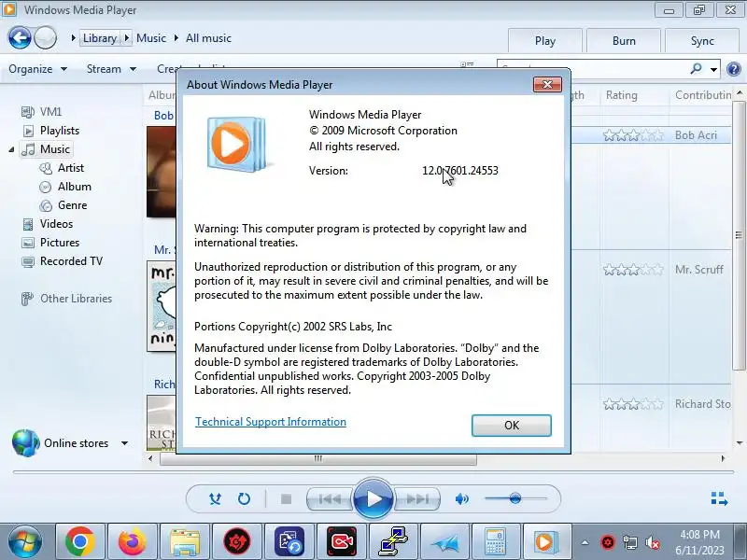Mute the player volume speaker icon

click(461, 498)
